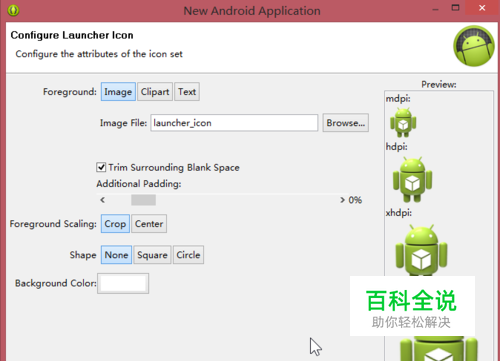Click the xhdpi preview icon
Screen dimensions: 500x361
coord(421,250)
